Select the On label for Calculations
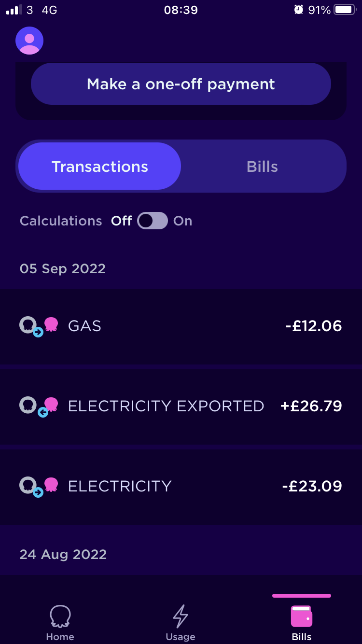 click(x=183, y=221)
